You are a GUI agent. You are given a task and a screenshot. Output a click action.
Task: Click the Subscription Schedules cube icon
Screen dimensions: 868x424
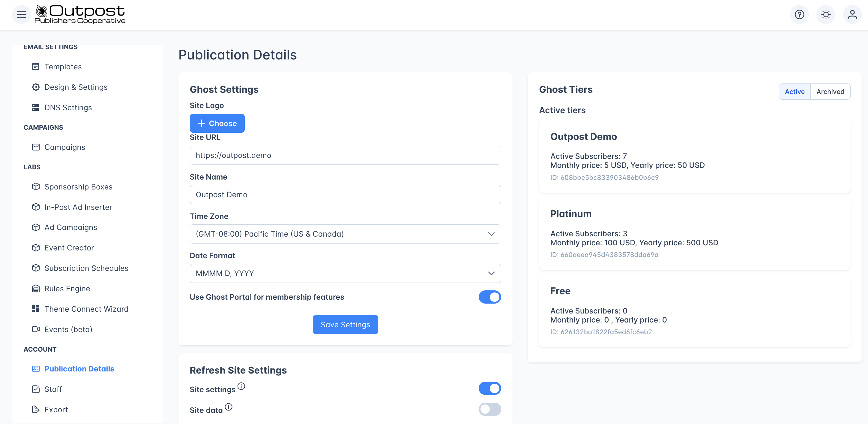(x=36, y=268)
